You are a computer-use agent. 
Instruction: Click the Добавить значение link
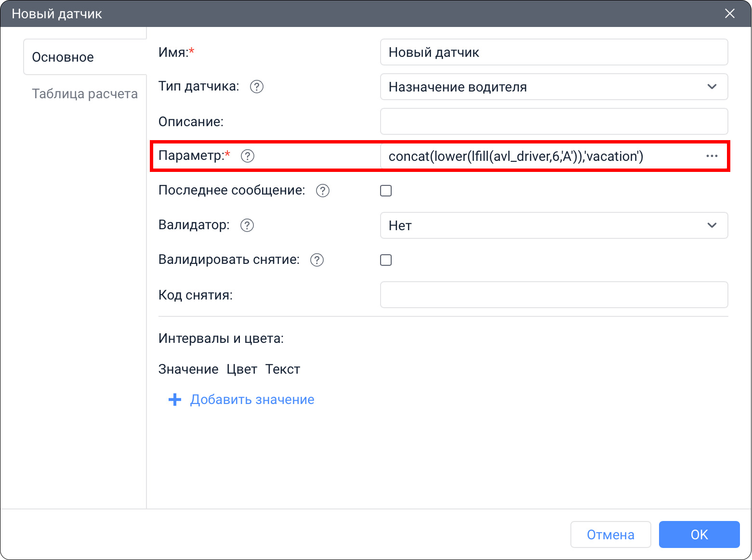pyautogui.click(x=252, y=400)
